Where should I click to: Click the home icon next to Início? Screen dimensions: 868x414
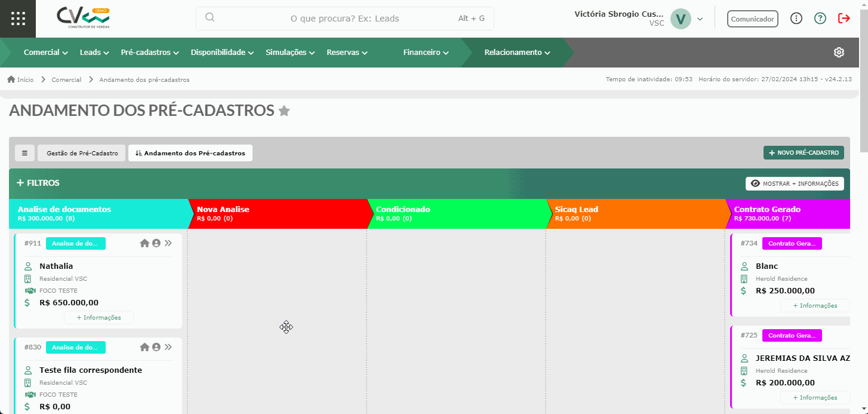pyautogui.click(x=11, y=79)
